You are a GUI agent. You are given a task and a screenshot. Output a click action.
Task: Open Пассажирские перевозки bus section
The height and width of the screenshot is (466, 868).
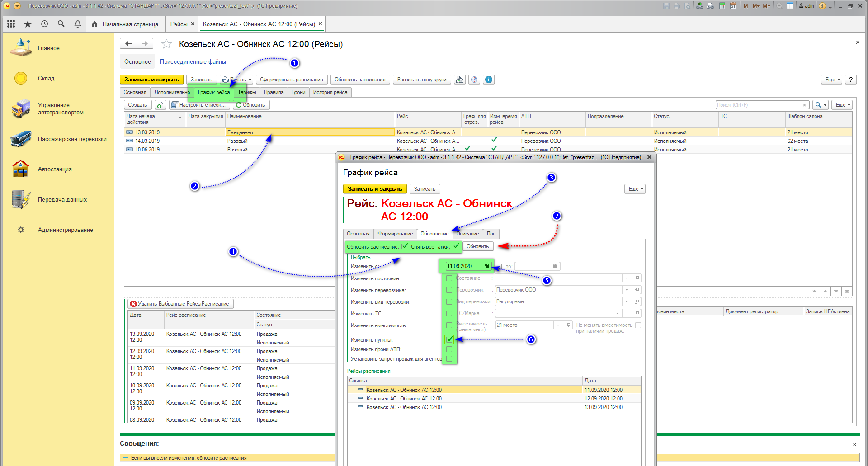click(21, 139)
